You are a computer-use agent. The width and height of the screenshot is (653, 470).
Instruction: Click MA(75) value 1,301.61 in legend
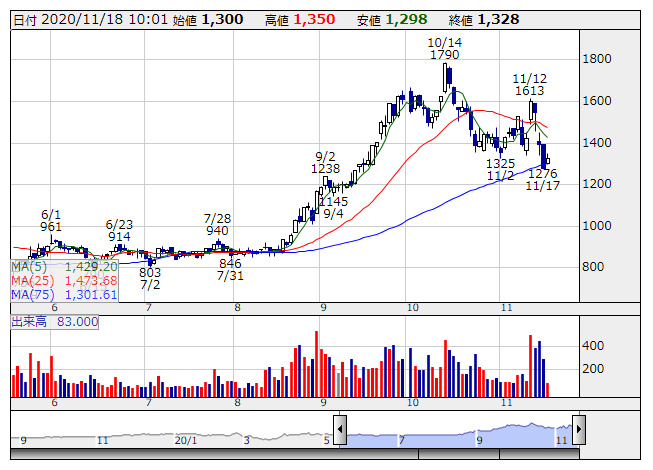point(91,295)
